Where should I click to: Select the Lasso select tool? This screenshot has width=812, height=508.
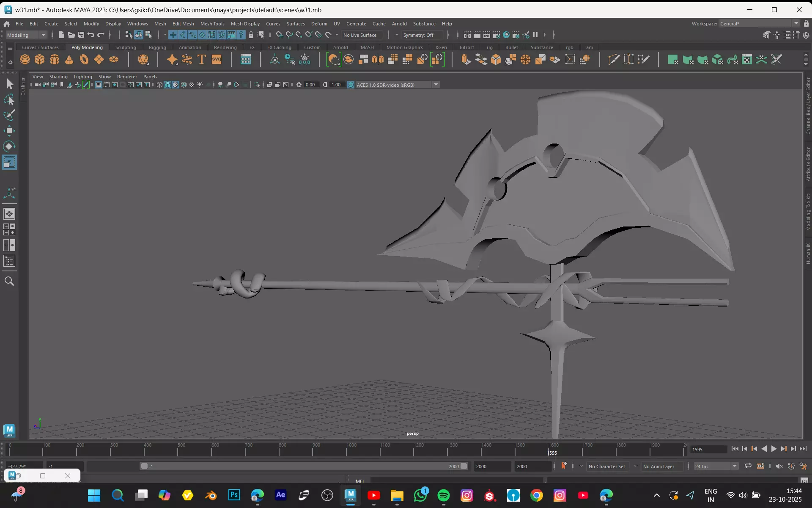(x=9, y=100)
